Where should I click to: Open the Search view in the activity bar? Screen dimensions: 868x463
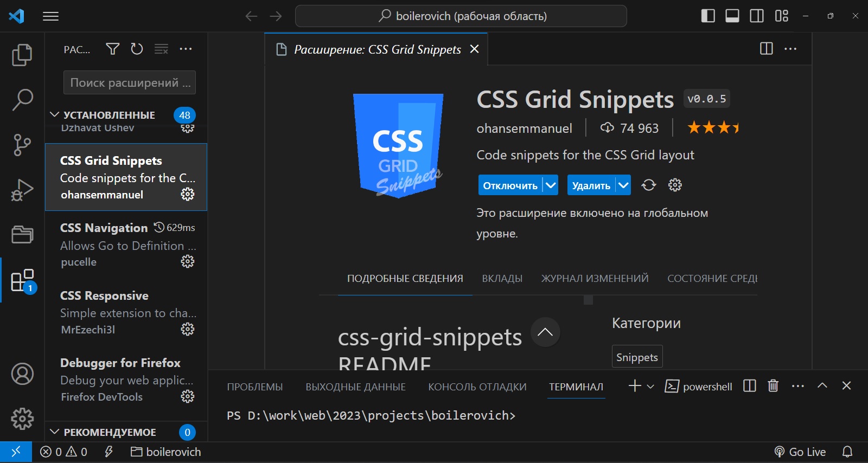pyautogui.click(x=22, y=100)
